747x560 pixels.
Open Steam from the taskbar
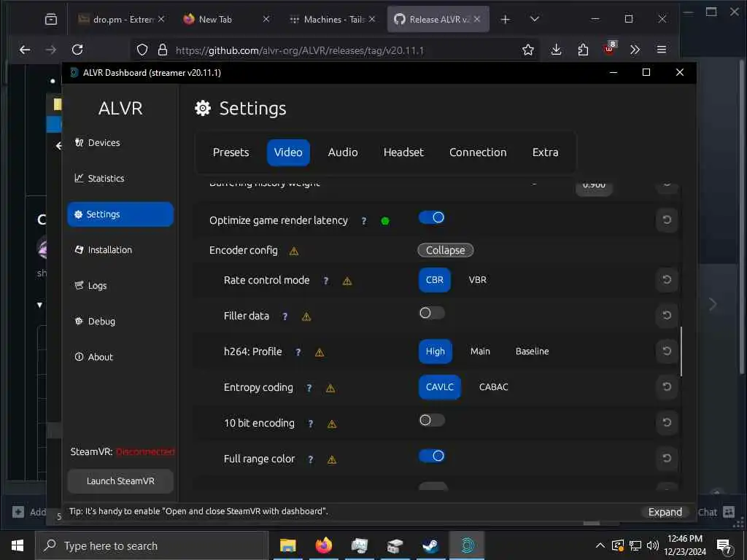point(430,545)
